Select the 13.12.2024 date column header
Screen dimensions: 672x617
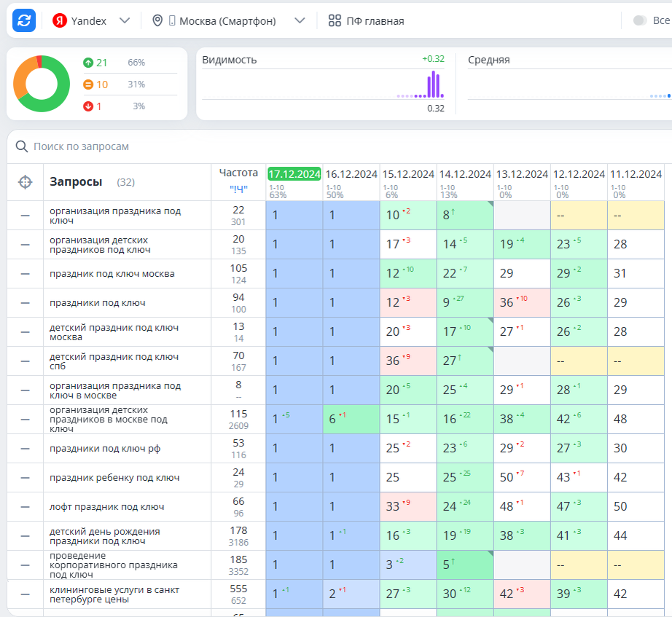(x=523, y=174)
